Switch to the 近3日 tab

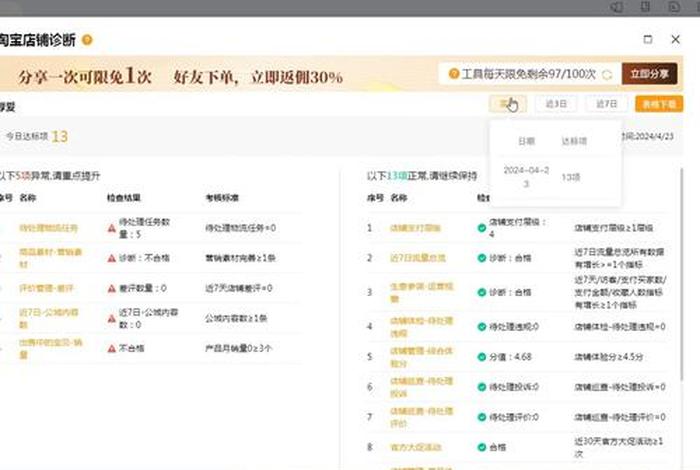pyautogui.click(x=556, y=104)
